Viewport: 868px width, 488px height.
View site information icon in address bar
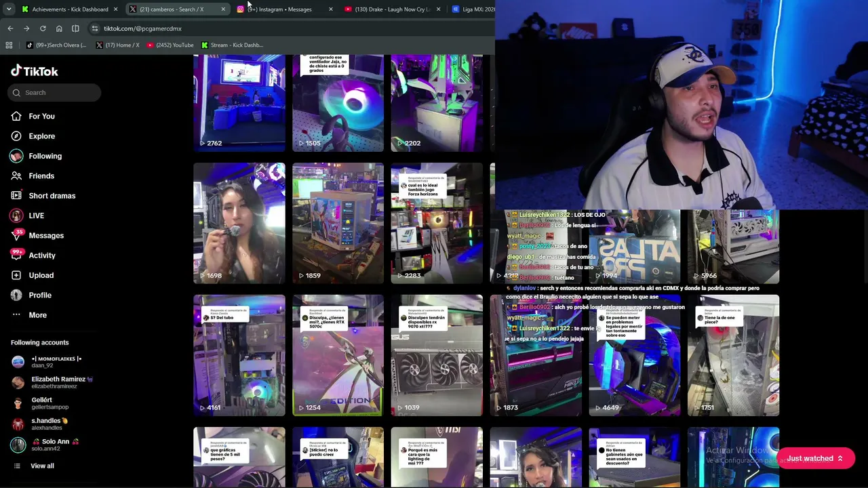point(95,28)
